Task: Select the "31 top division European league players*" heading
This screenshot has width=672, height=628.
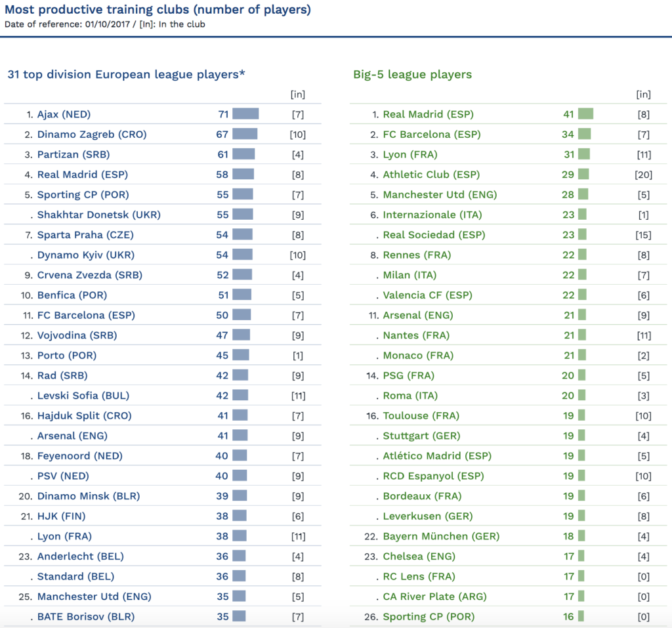Action: click(127, 75)
